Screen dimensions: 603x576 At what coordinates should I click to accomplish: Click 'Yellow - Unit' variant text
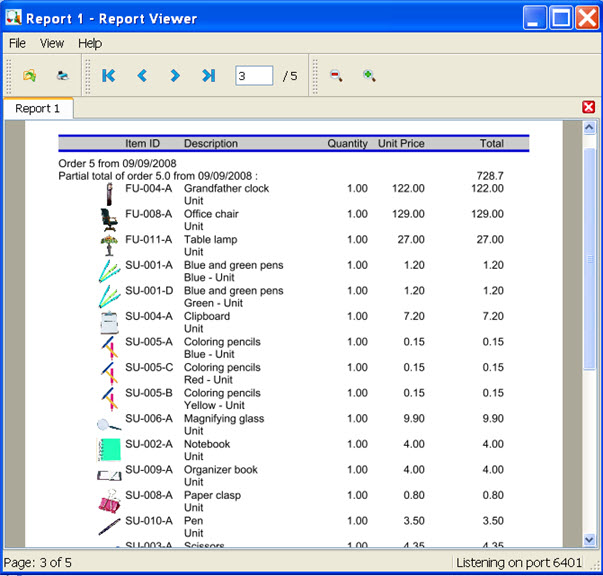[214, 405]
